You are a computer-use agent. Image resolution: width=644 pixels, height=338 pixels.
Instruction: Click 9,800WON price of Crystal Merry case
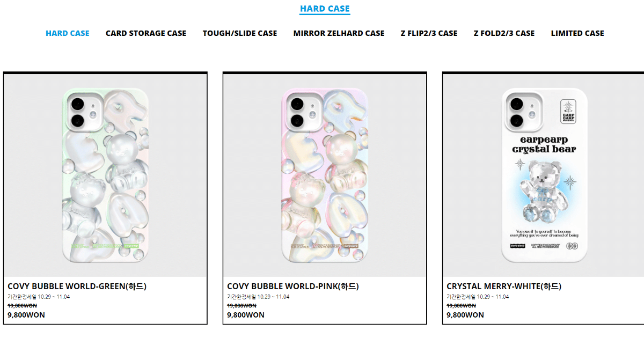[x=465, y=315]
